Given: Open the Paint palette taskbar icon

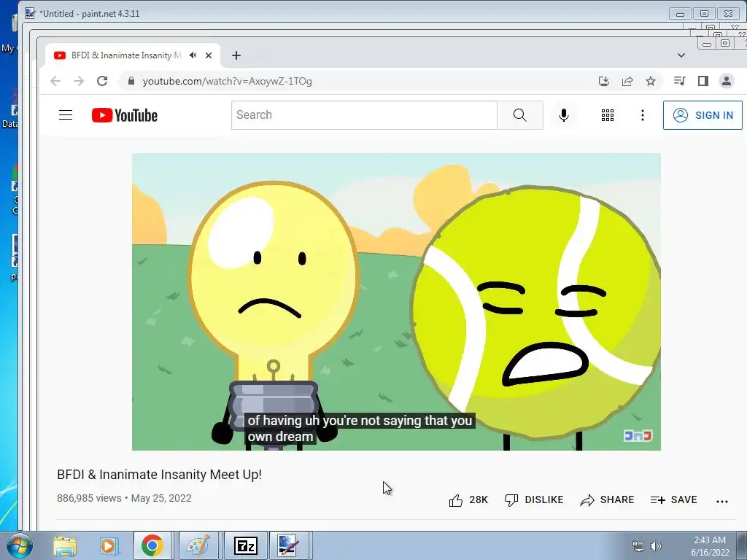Looking at the screenshot, I should (198, 545).
